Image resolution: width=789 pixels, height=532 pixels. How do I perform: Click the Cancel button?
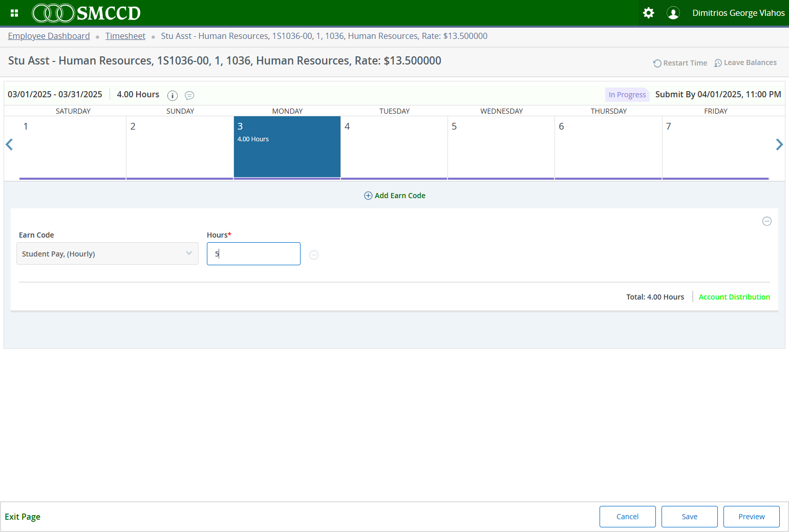628,517
